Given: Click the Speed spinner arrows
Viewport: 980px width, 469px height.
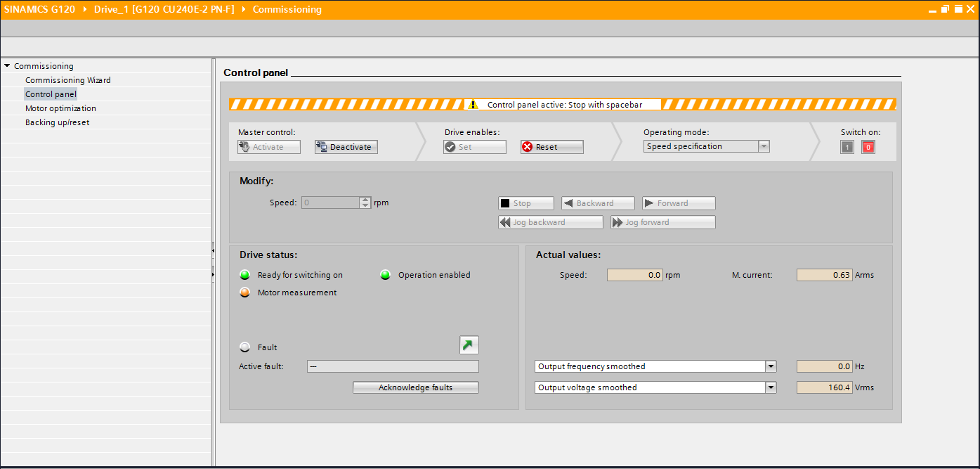Looking at the screenshot, I should [x=365, y=203].
